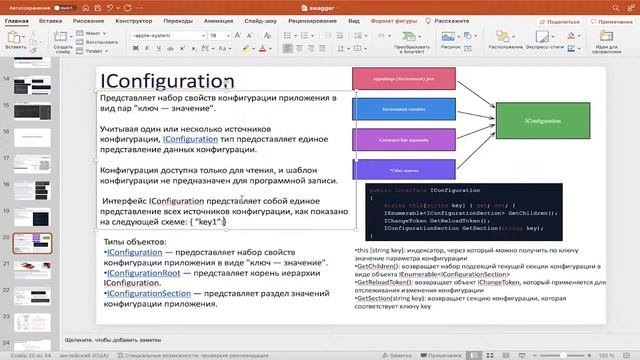Click the Рисунок picture icon
This screenshot has height=360, width=640.
point(448,36)
